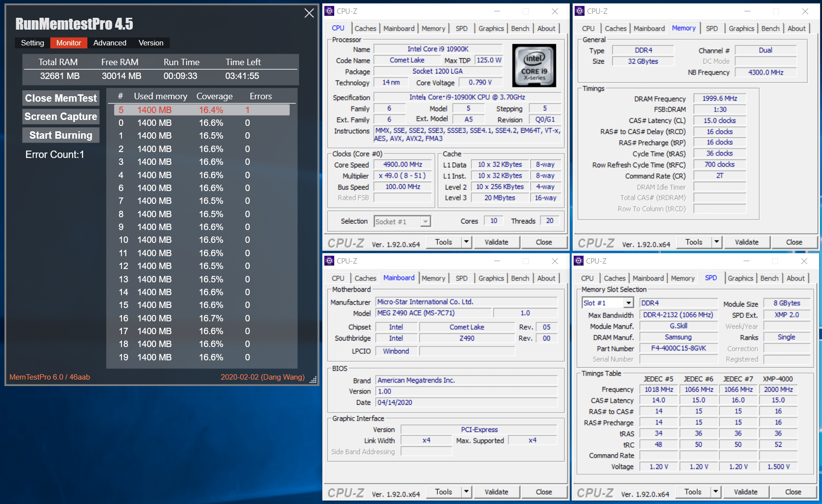The width and height of the screenshot is (822, 504).
Task: Click the DRAM Frequency 1999.6 MHz field
Action: point(719,99)
